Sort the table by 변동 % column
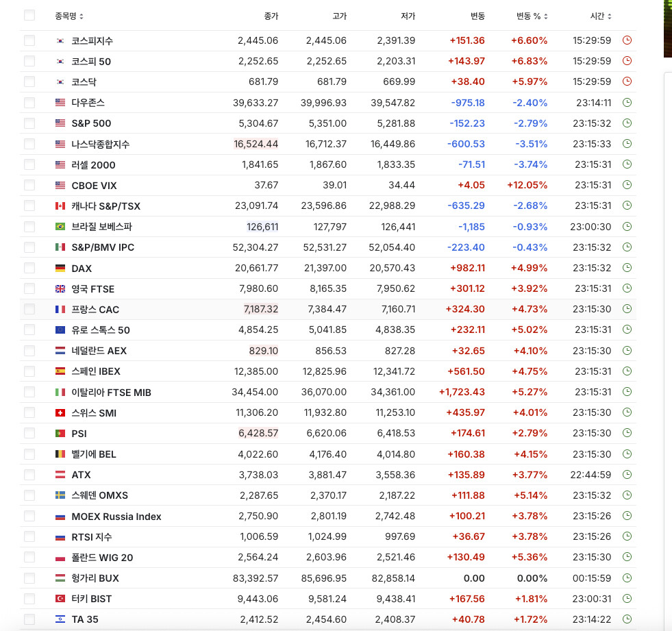This screenshot has width=672, height=631. tap(532, 16)
